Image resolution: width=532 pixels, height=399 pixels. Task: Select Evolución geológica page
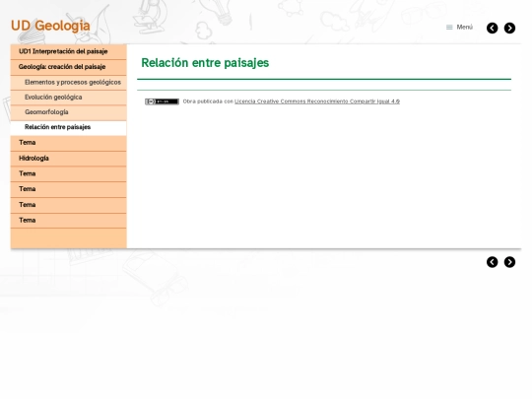point(69,98)
